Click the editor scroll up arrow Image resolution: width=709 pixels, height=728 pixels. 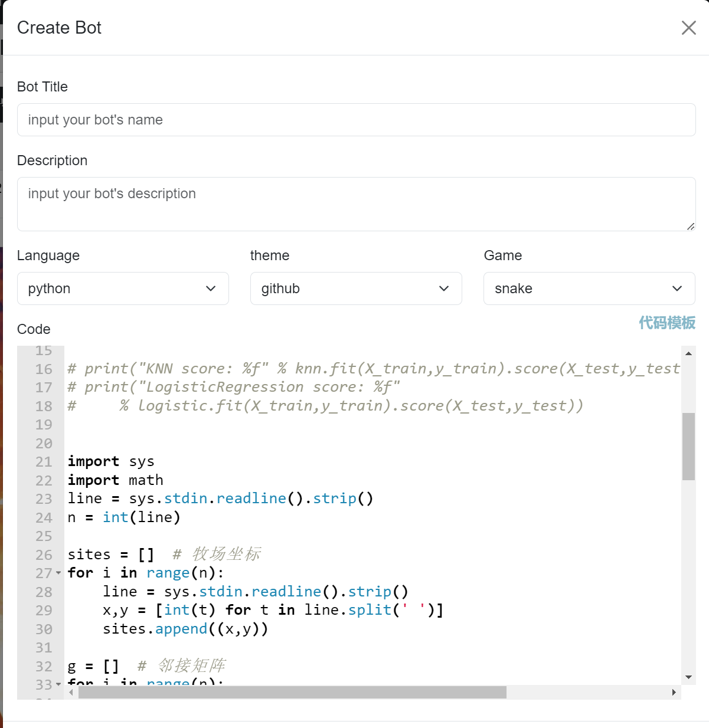tap(688, 353)
